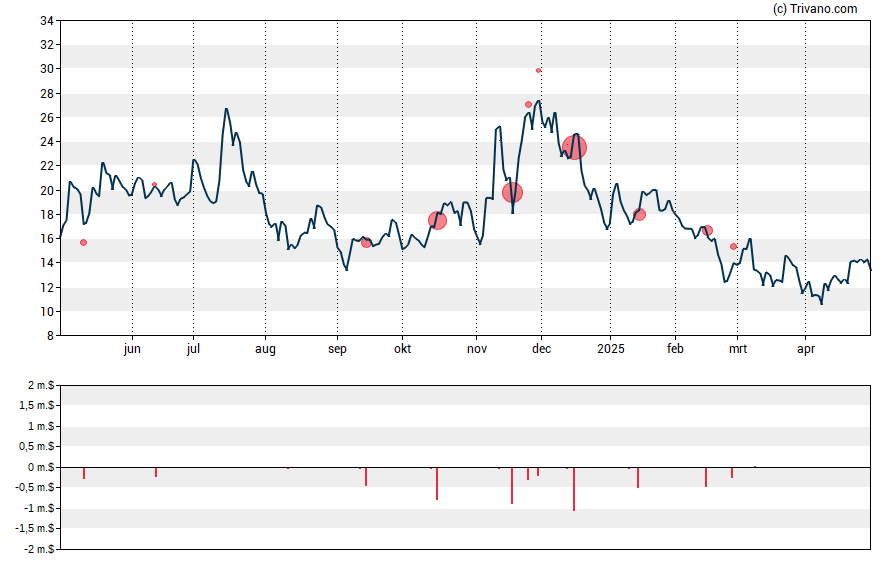Click the red volume bar in mid-January
Image resolution: width=888 pixels, height=565 pixels.
click(638, 478)
